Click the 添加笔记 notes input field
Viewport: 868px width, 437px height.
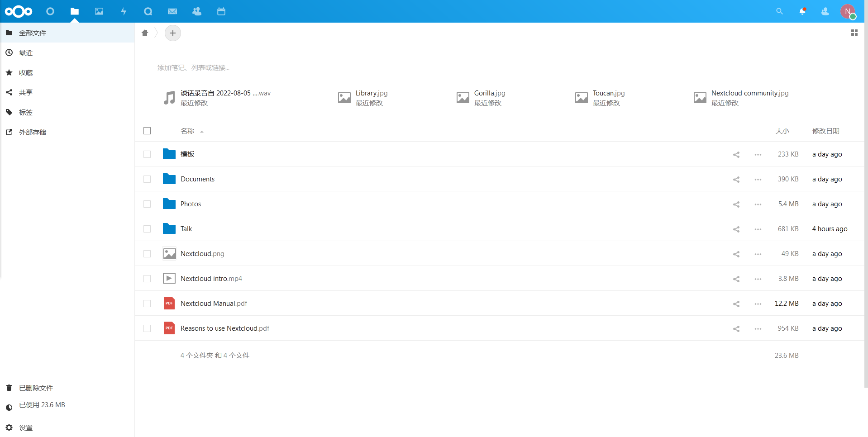coord(193,67)
